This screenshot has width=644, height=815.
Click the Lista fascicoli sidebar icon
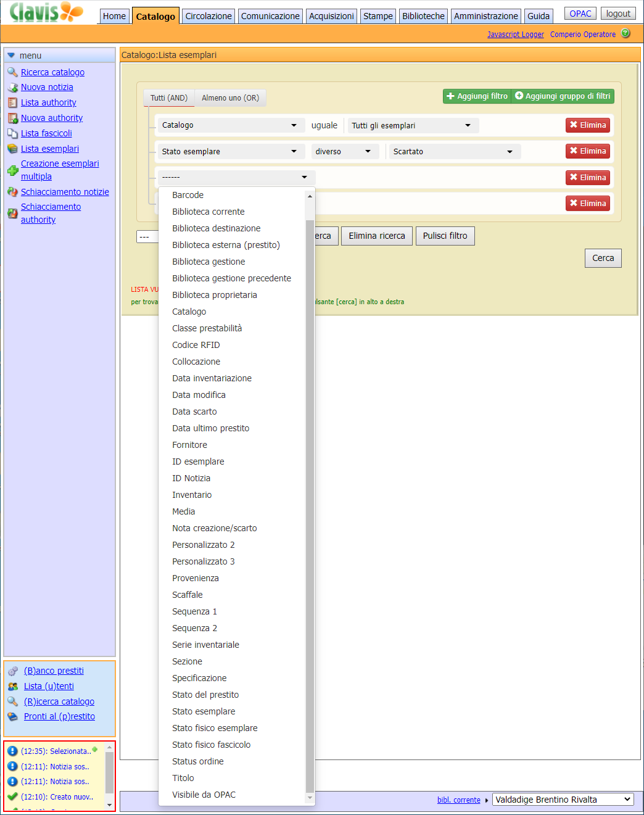click(x=12, y=133)
